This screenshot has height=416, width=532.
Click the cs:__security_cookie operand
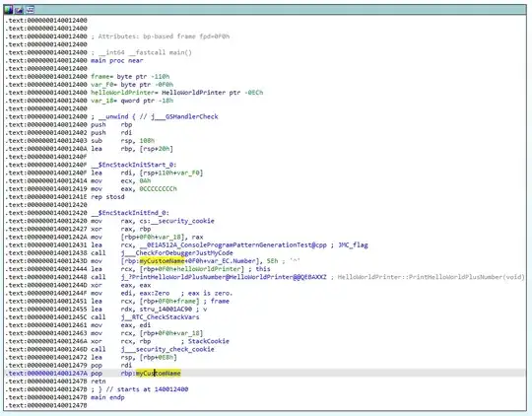click(176, 221)
